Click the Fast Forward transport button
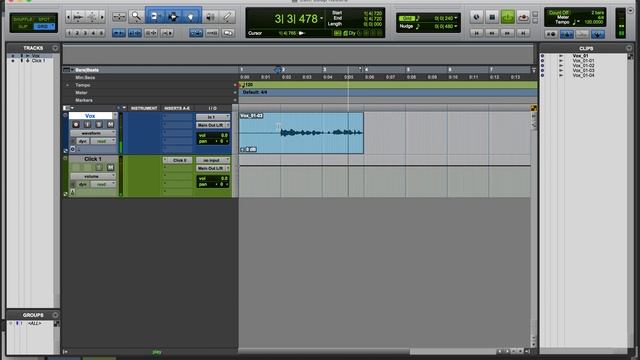 pyautogui.click(x=507, y=33)
